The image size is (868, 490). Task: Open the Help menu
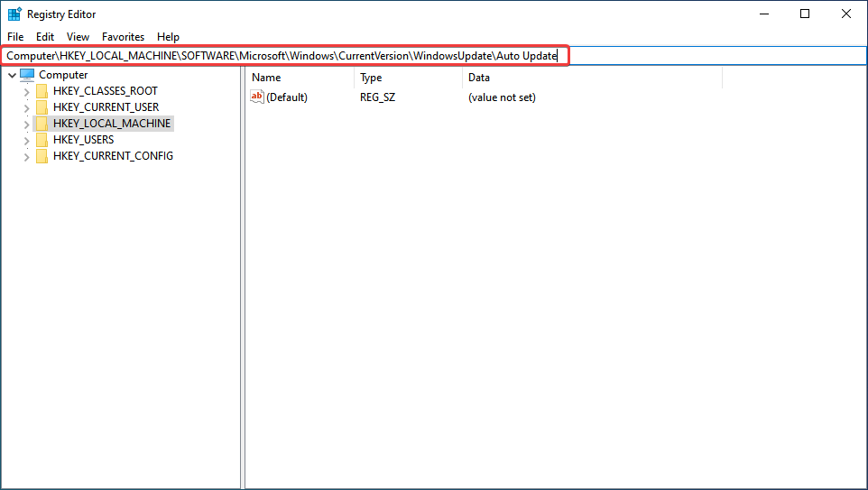(168, 36)
